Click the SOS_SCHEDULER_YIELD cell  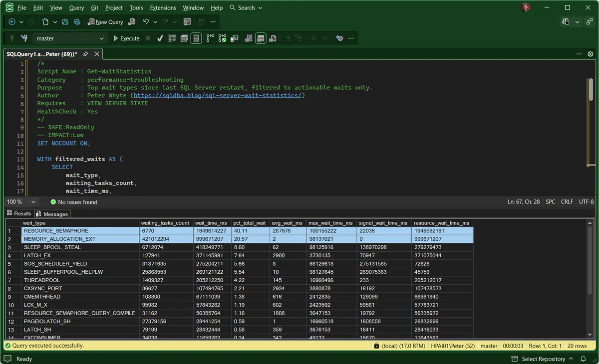click(x=80, y=264)
